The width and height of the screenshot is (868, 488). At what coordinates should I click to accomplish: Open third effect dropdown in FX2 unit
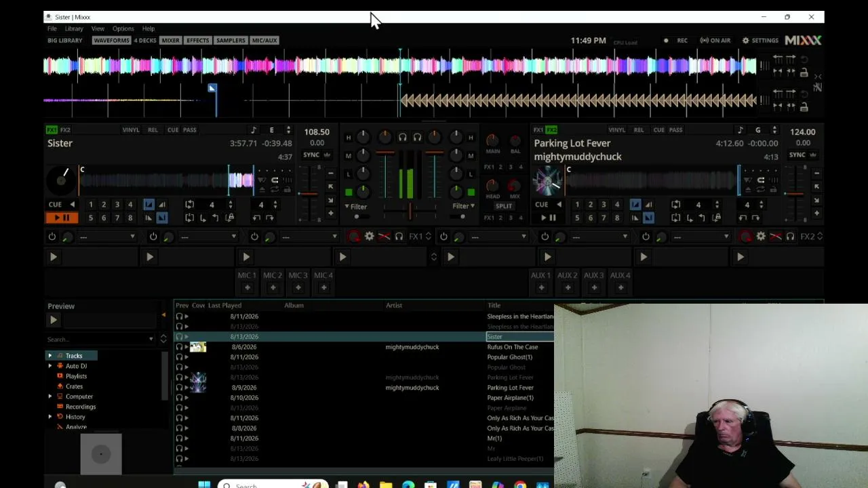701,237
